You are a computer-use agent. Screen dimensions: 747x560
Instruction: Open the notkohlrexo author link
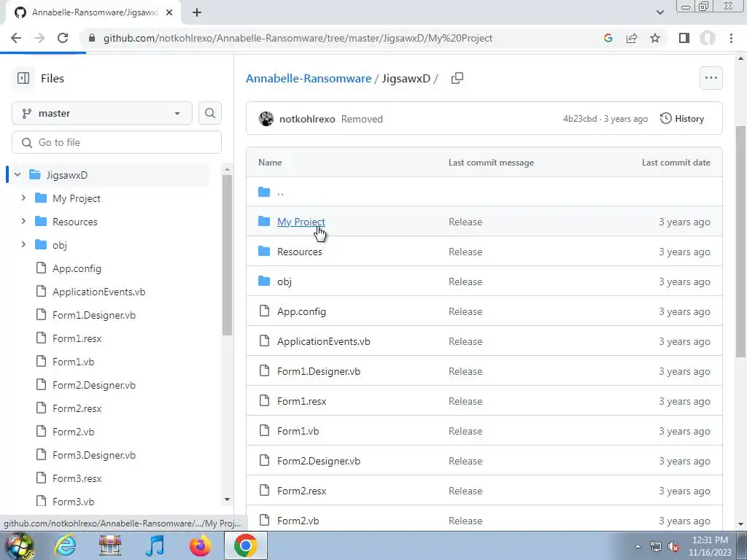[307, 119]
